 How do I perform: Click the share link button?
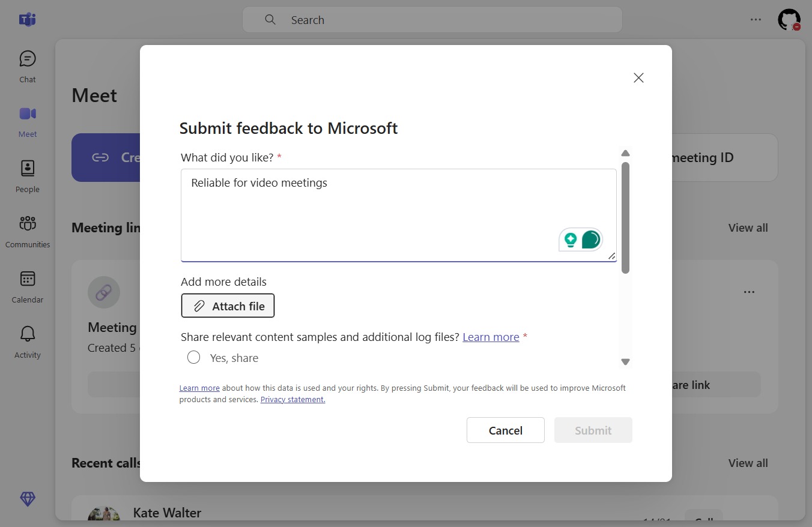(x=716, y=385)
